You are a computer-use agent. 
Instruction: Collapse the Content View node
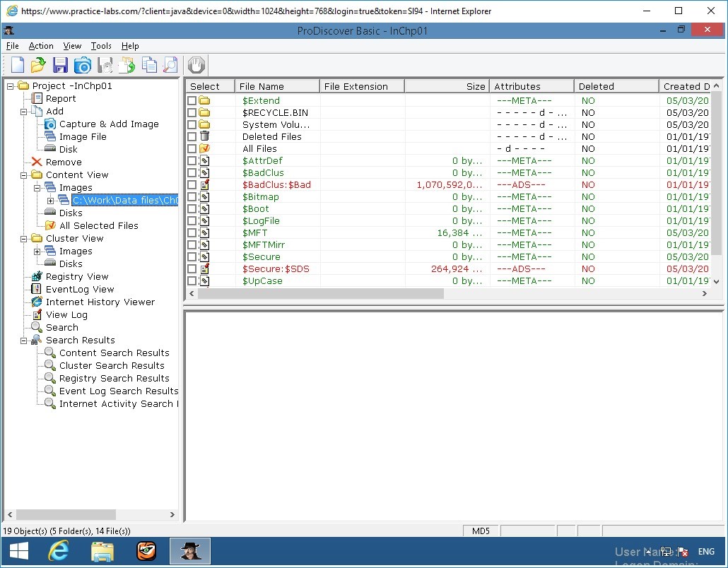[x=24, y=175]
